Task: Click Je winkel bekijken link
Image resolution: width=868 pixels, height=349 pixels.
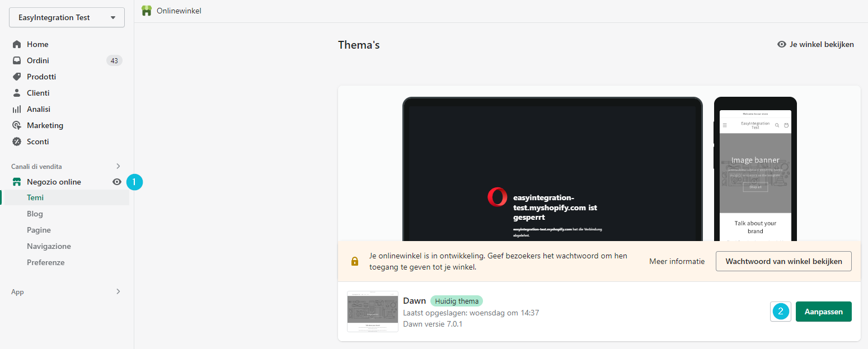Action: 822,44
